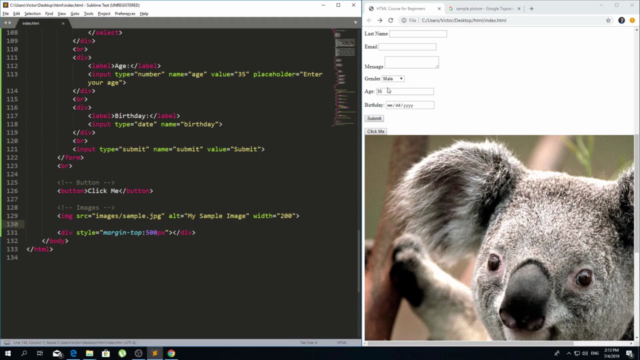Open the taskbar clock and date
This screenshot has height=360, width=640.
611,353
